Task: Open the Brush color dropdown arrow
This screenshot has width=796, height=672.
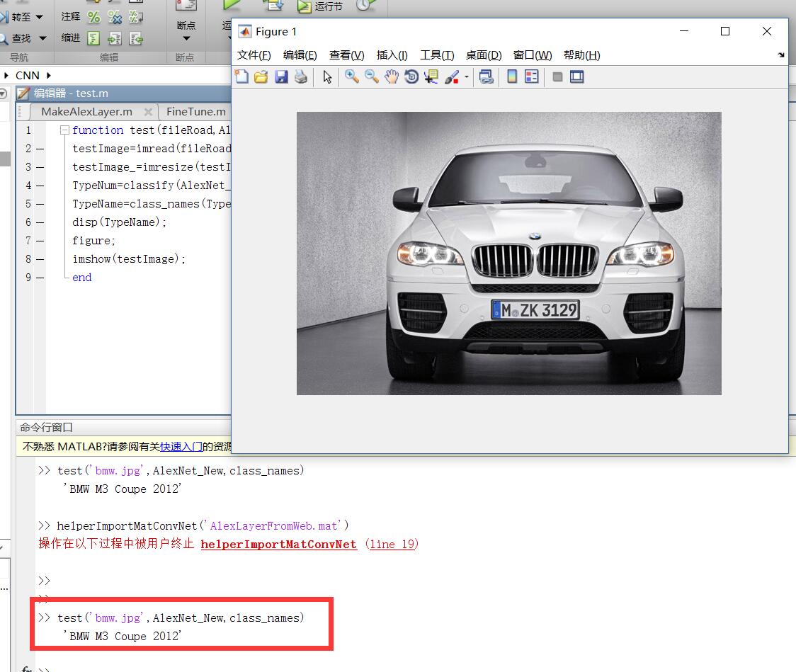Action: tap(467, 77)
